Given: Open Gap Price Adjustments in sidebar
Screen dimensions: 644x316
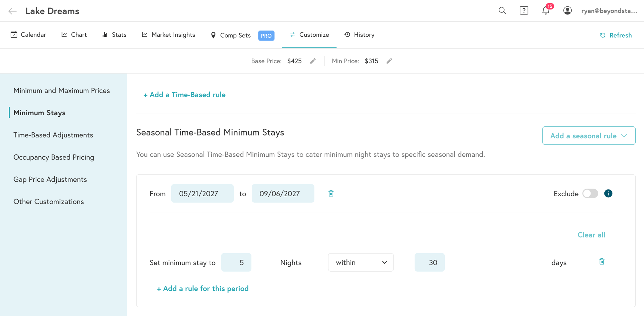Looking at the screenshot, I should [x=50, y=179].
